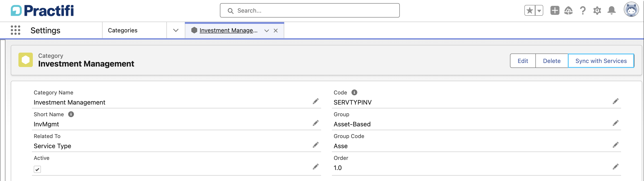This screenshot has height=181, width=644.
Task: Edit Code field pencil icon
Action: [615, 101]
